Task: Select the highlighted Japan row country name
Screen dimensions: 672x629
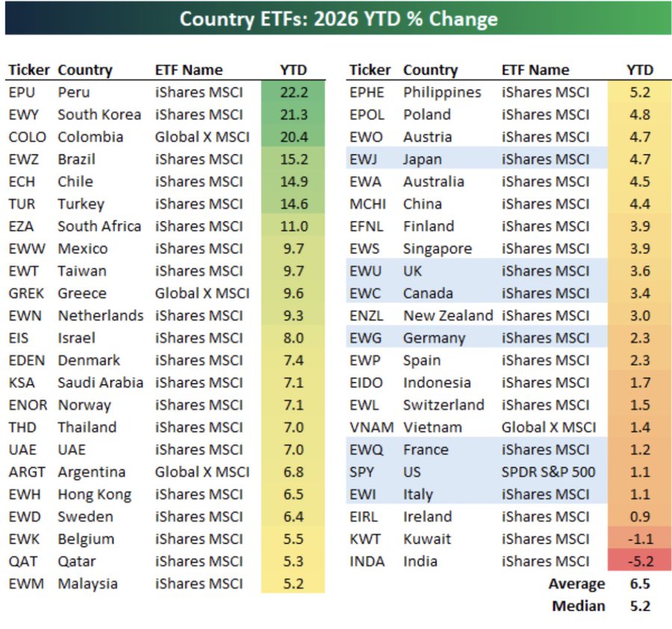Action: pos(423,160)
